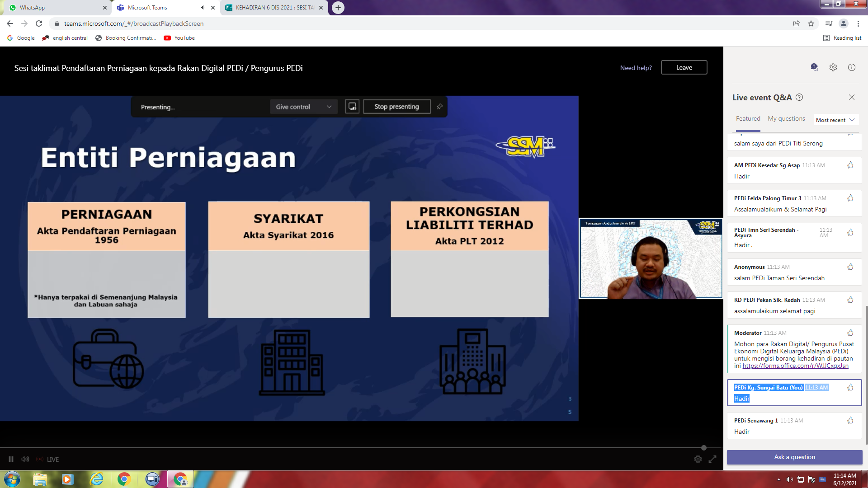Viewport: 868px width, 488px height.
Task: Open the Need help? link
Action: tap(636, 68)
